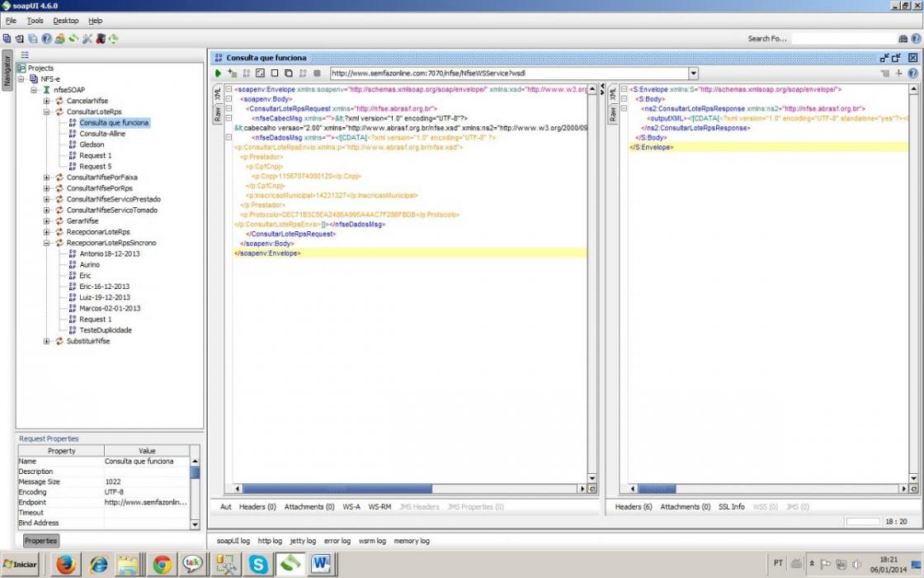The image size is (924, 578).
Task: Open the http log tab
Action: pyautogui.click(x=270, y=541)
